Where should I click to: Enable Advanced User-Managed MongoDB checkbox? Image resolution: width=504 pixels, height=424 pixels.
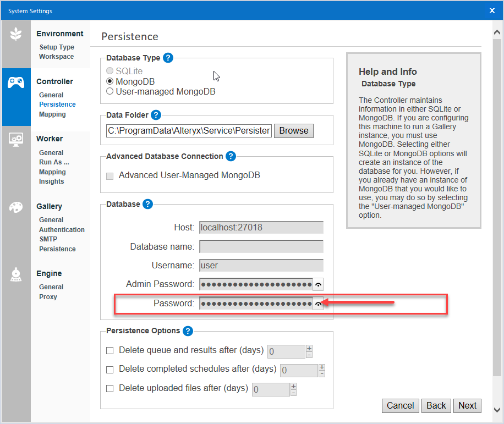pyautogui.click(x=109, y=176)
